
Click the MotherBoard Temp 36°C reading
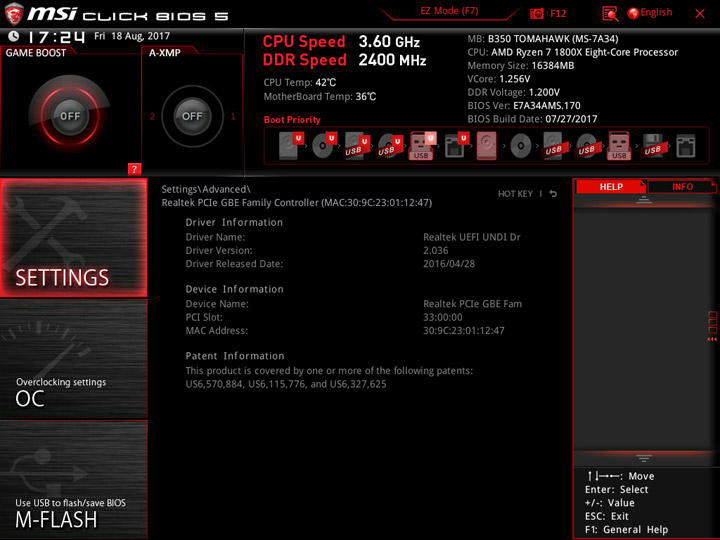[x=320, y=96]
